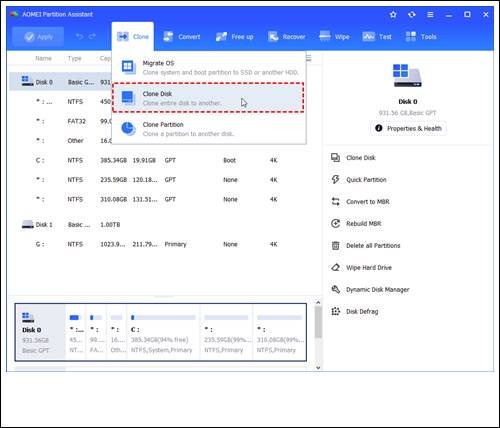Click Dynamic Disk Manager option
This screenshot has width=500, height=428.
tap(378, 290)
